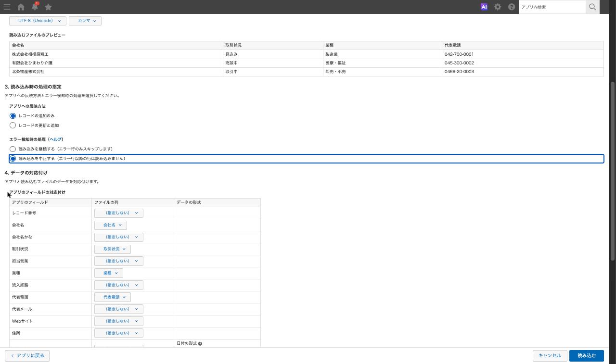The image size is (616, 364).
Task: Go to the home icon
Action: pos(21,7)
